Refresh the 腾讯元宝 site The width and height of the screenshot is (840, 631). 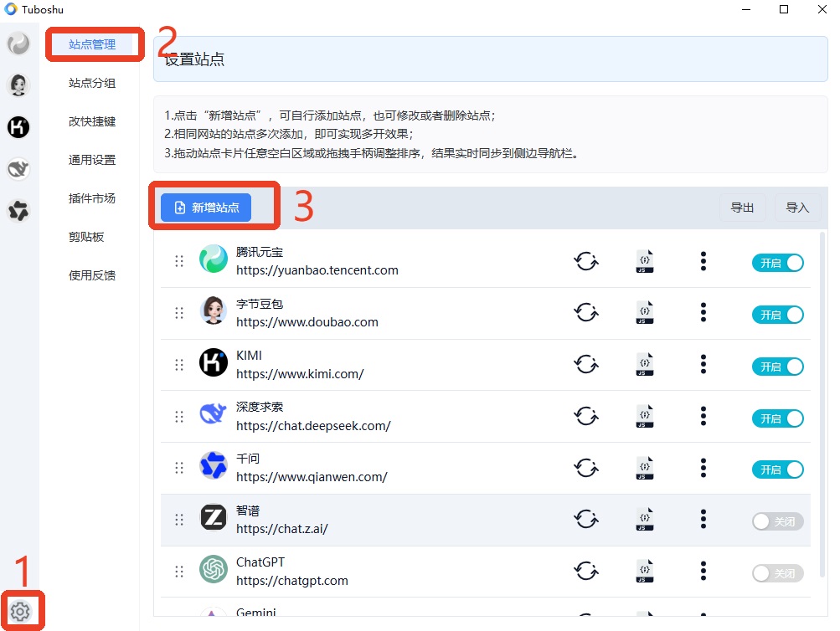[586, 261]
